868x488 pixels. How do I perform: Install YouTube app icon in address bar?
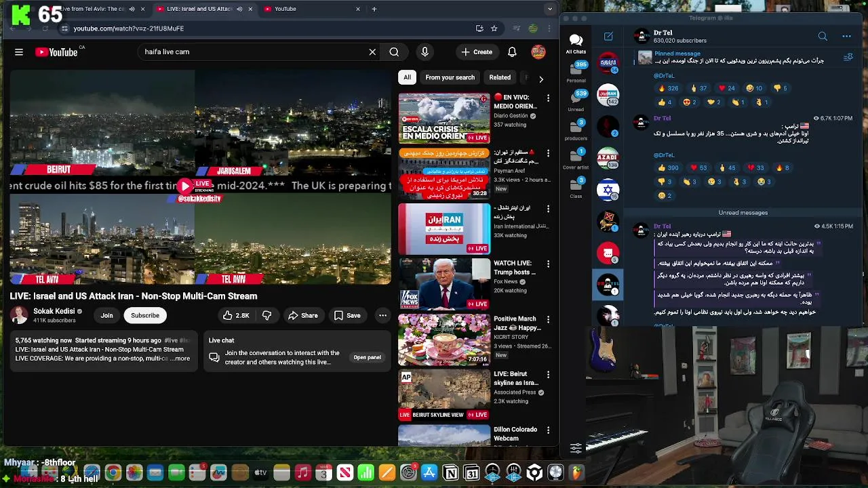(x=479, y=28)
